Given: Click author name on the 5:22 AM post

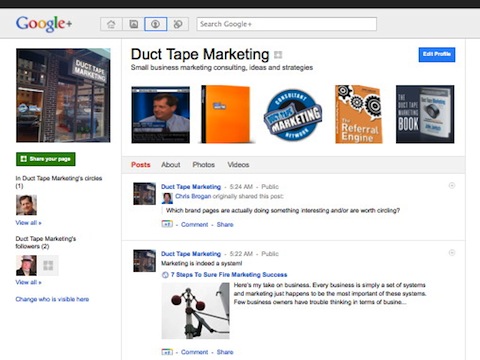Looking at the screenshot, I should coord(191,254).
